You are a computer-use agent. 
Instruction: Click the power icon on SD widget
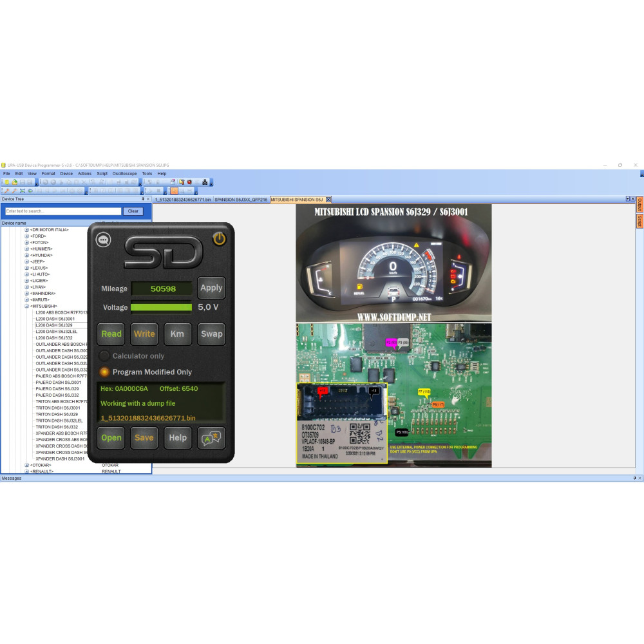point(220,238)
